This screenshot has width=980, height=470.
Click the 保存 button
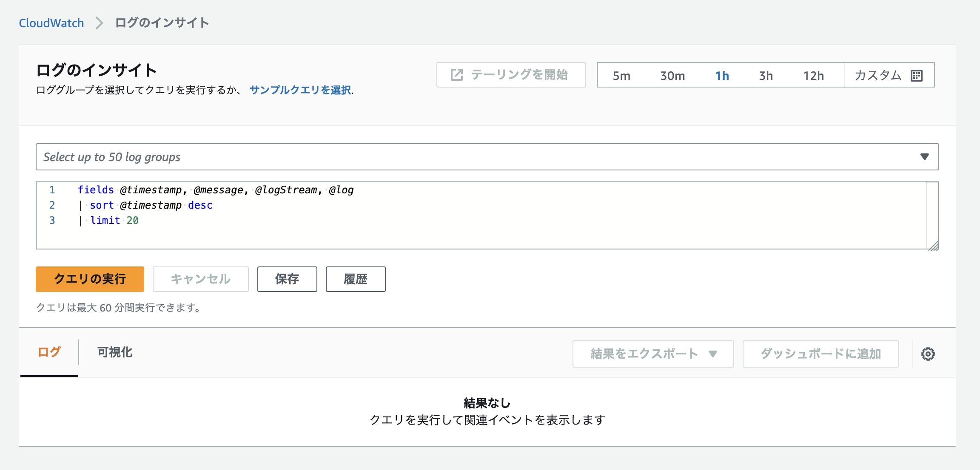287,279
